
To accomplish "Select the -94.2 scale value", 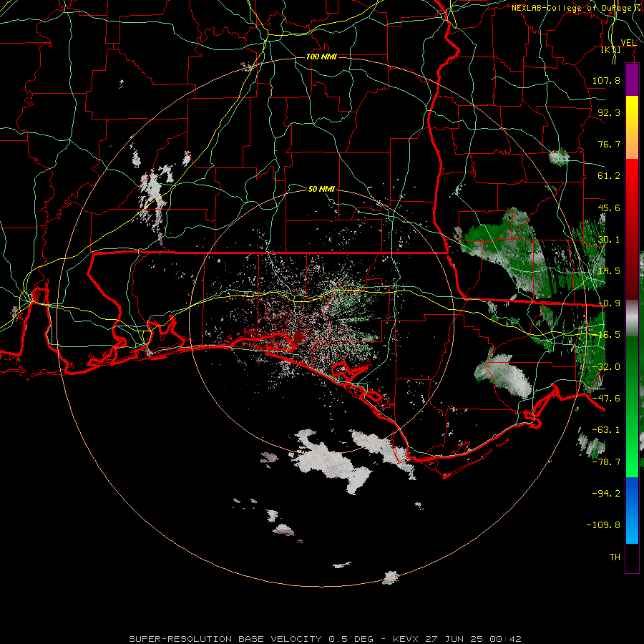I will click(x=606, y=494).
